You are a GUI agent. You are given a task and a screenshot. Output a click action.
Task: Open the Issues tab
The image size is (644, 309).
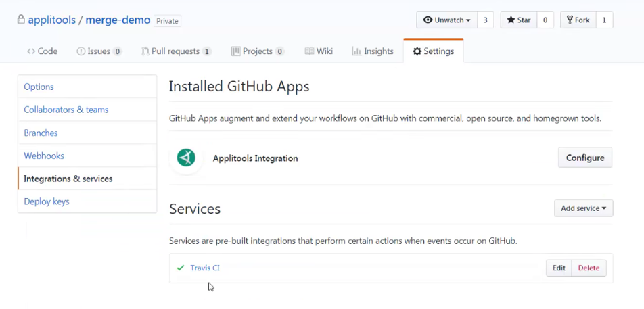(x=99, y=51)
